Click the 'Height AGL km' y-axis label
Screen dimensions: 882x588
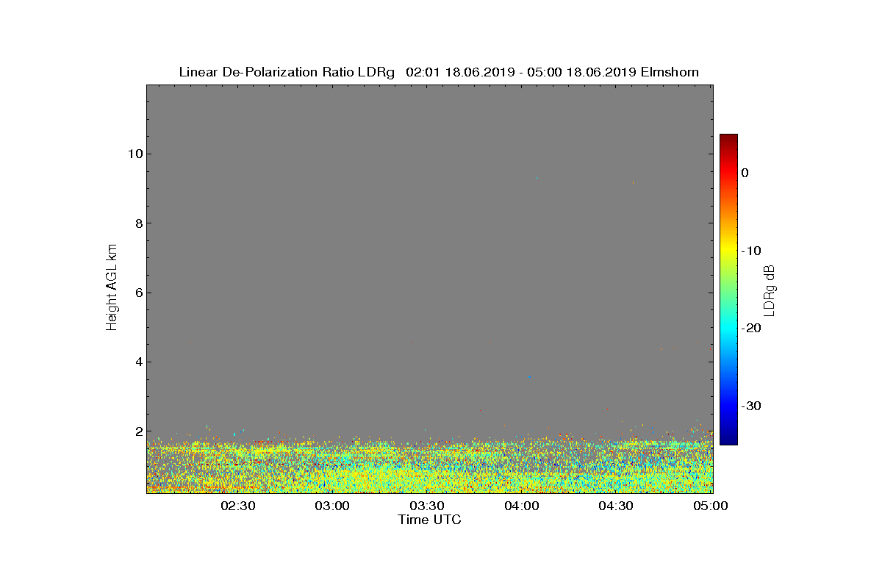point(112,288)
